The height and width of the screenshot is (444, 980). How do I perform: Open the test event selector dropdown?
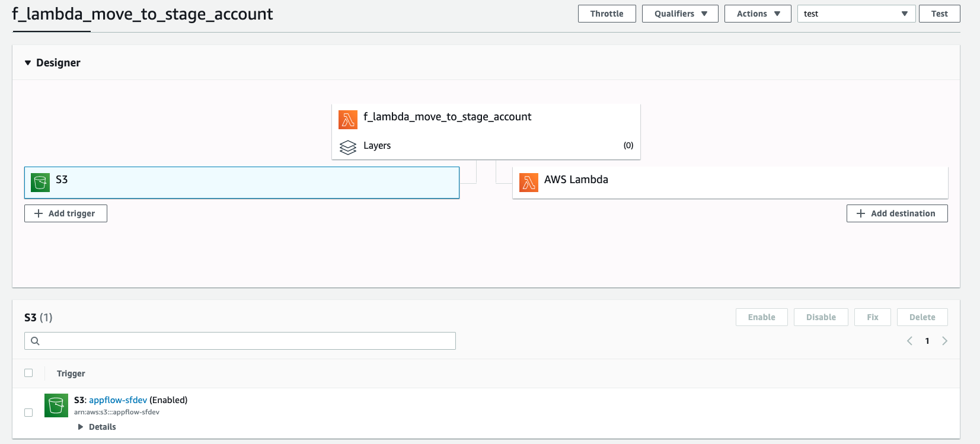pyautogui.click(x=856, y=14)
